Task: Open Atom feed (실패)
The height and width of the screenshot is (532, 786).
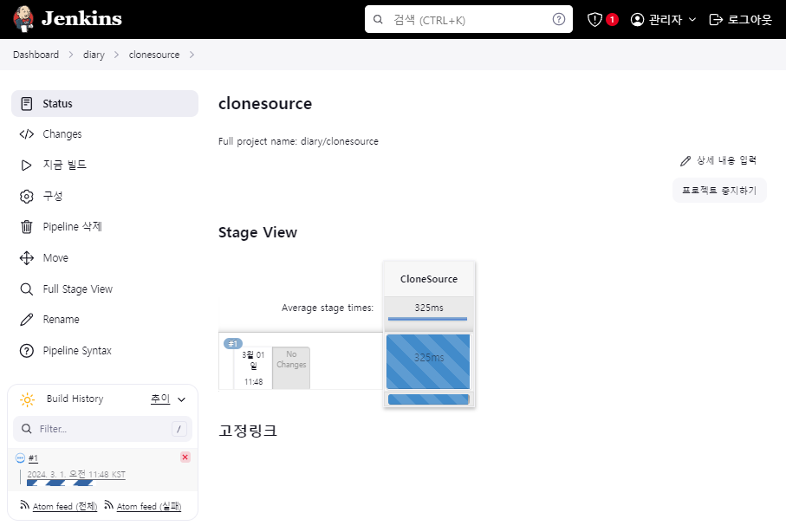Action: (x=149, y=506)
